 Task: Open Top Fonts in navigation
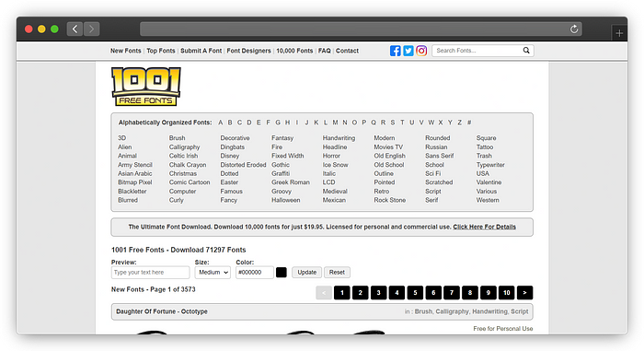pos(161,51)
